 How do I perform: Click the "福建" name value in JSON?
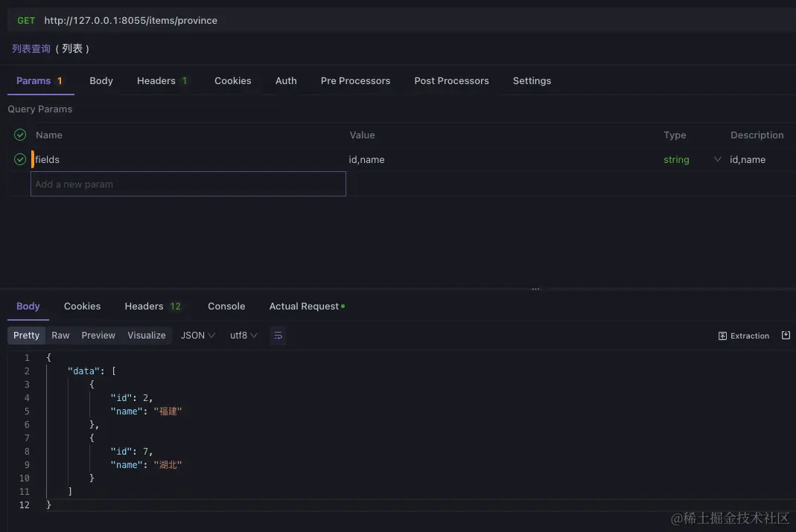click(168, 411)
